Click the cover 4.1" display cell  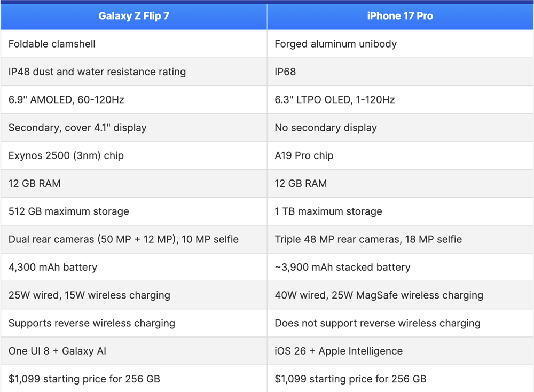coord(77,128)
